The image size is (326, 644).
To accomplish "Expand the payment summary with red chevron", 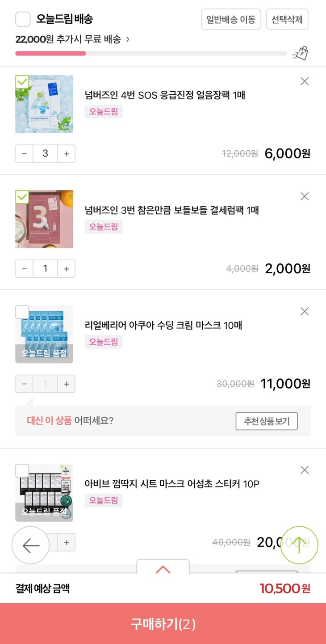I will click(163, 569).
